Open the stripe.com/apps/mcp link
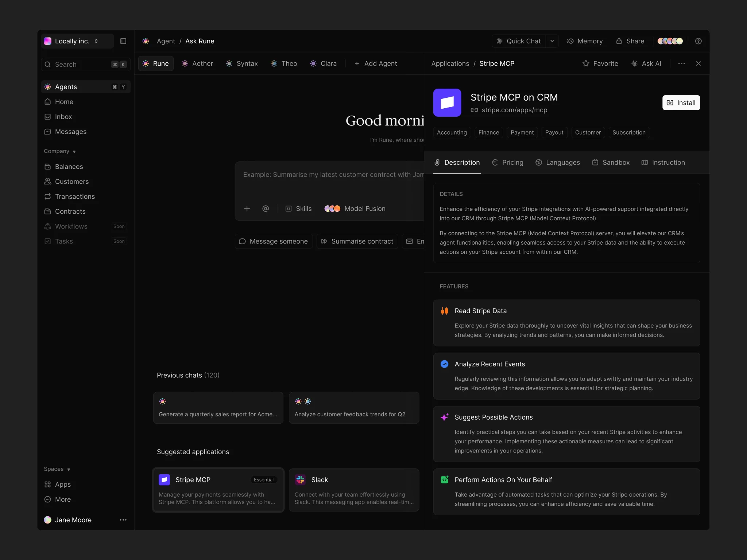This screenshot has height=560, width=747. pos(509,110)
